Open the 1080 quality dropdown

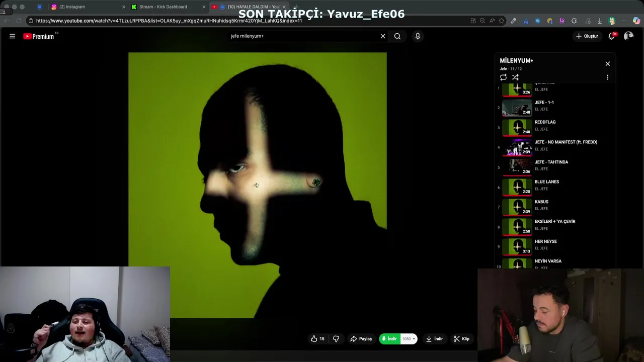[409, 339]
